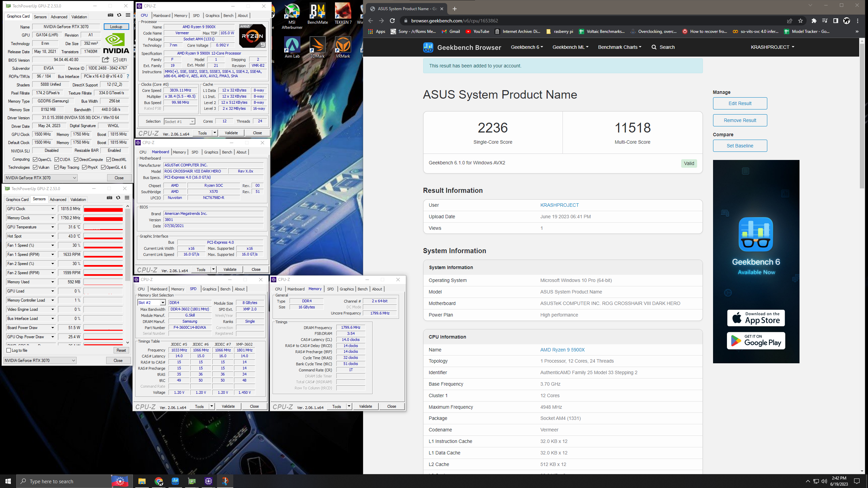
Task: Toggle the UEFI checkbox in GPU-Z
Action: coord(115,60)
